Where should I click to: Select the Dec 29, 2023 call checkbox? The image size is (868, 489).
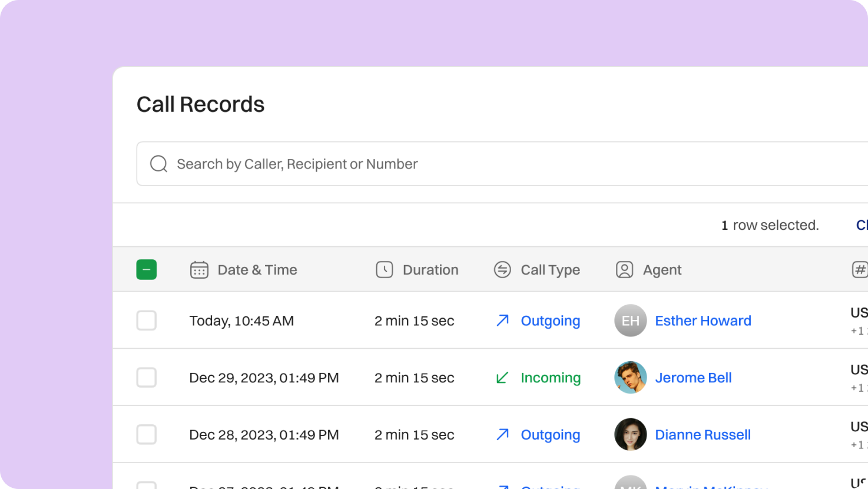point(146,378)
